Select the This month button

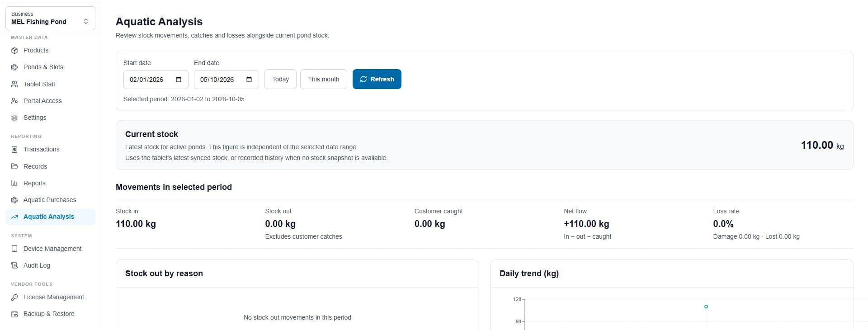tap(324, 79)
